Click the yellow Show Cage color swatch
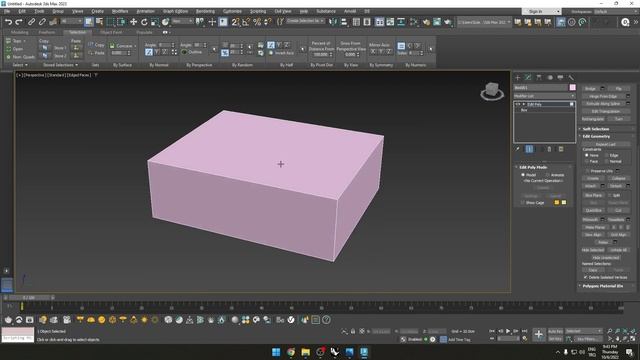 564,202
